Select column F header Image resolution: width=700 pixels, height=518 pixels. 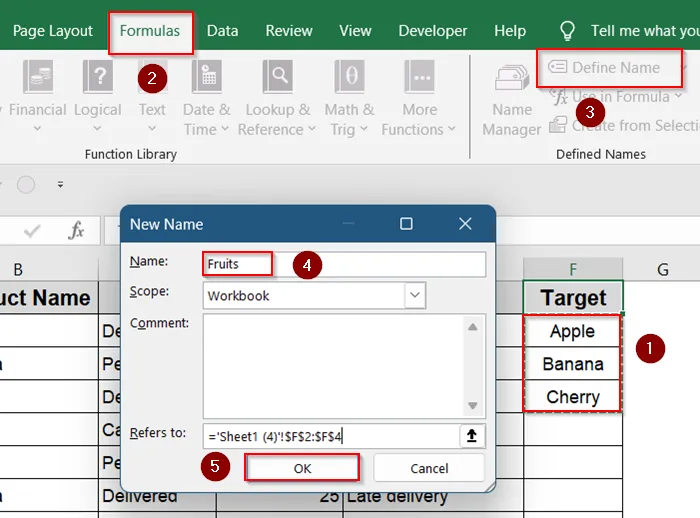click(573, 269)
